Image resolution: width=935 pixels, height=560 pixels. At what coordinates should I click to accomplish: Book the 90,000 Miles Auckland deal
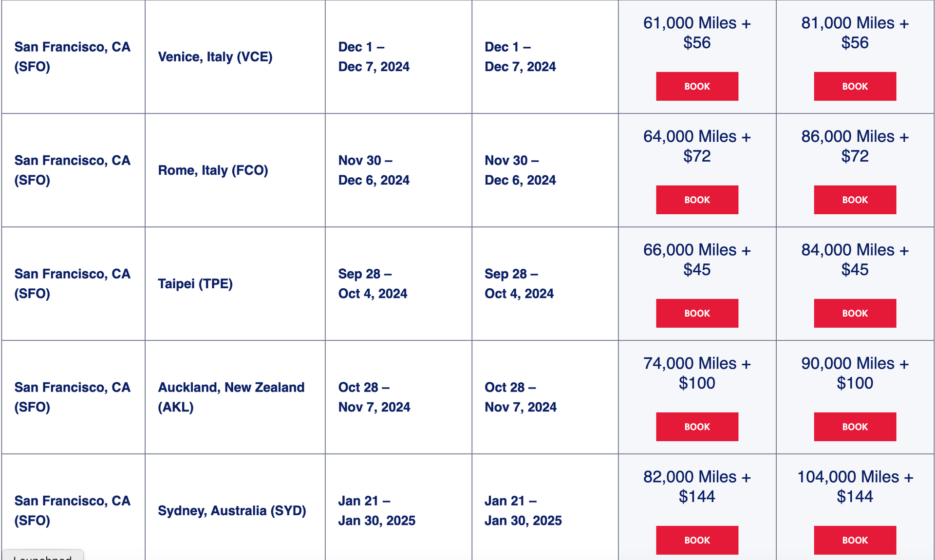pyautogui.click(x=855, y=427)
